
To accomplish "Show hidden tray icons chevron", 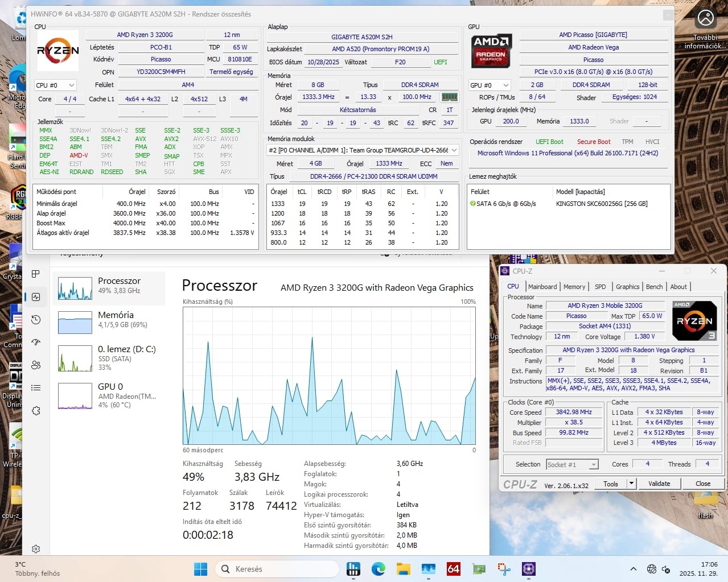I will (x=633, y=569).
